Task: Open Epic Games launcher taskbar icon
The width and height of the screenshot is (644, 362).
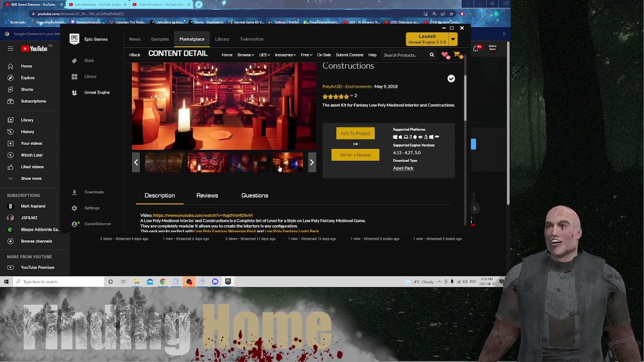Action: click(228, 282)
